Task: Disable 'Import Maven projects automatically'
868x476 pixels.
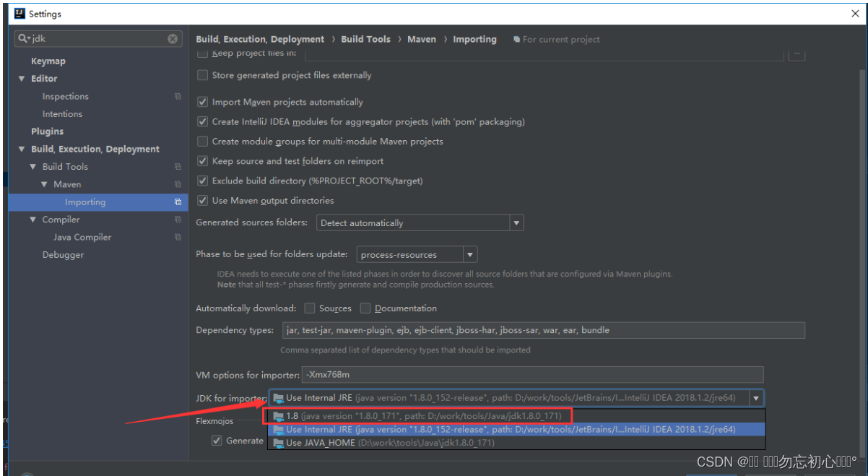Action: (x=203, y=102)
